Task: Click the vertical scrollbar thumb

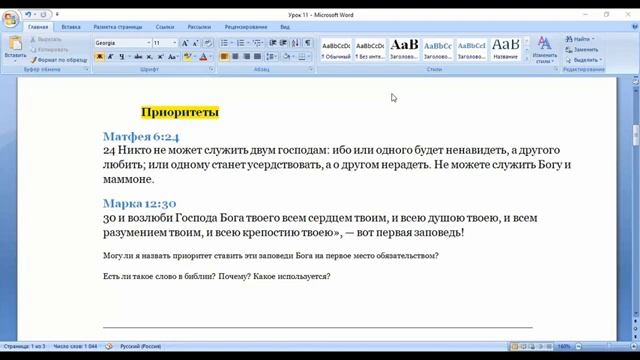Action: 636,135
